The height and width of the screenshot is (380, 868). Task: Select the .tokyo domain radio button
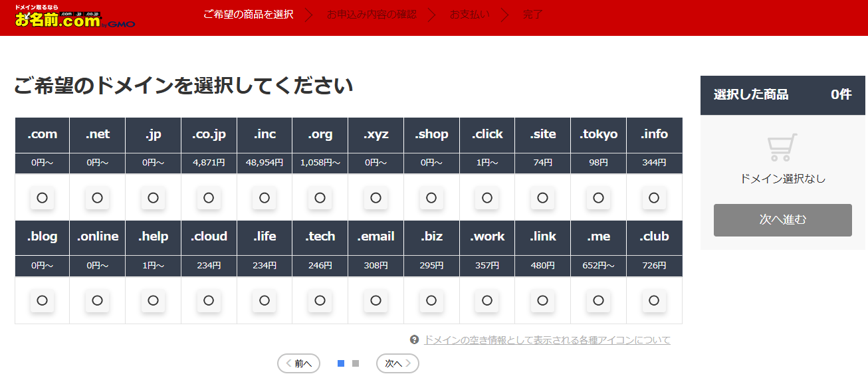click(598, 197)
